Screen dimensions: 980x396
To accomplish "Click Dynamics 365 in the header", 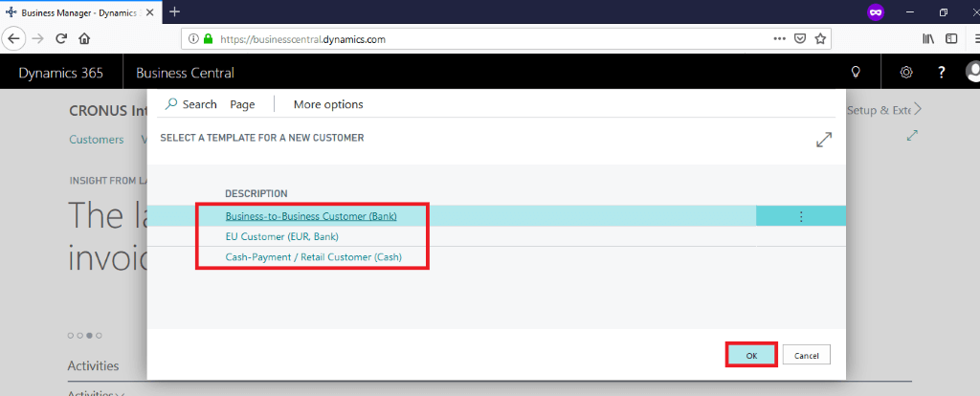I will [60, 73].
